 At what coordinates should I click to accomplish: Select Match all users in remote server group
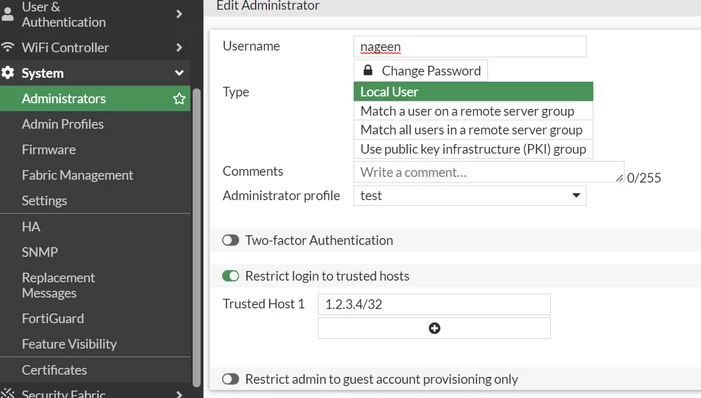[473, 130]
